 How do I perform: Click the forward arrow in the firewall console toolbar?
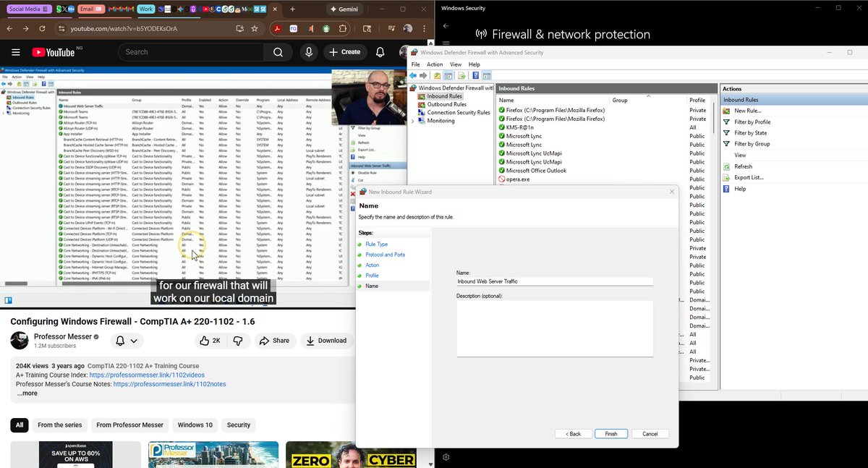tap(424, 75)
